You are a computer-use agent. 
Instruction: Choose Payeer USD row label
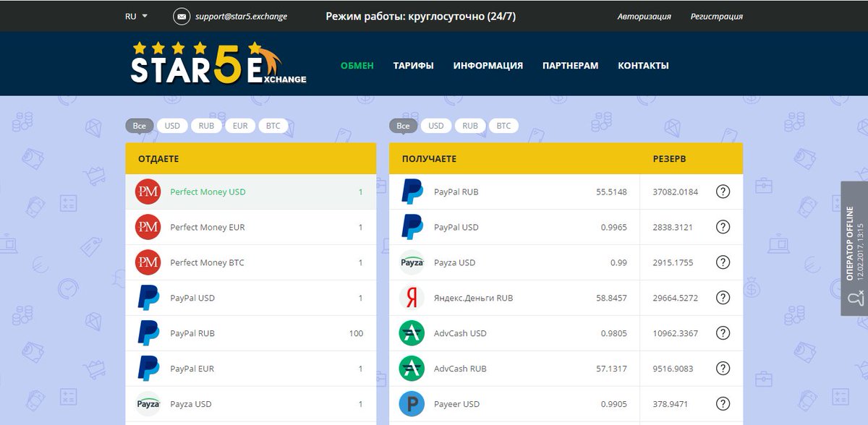click(456, 404)
